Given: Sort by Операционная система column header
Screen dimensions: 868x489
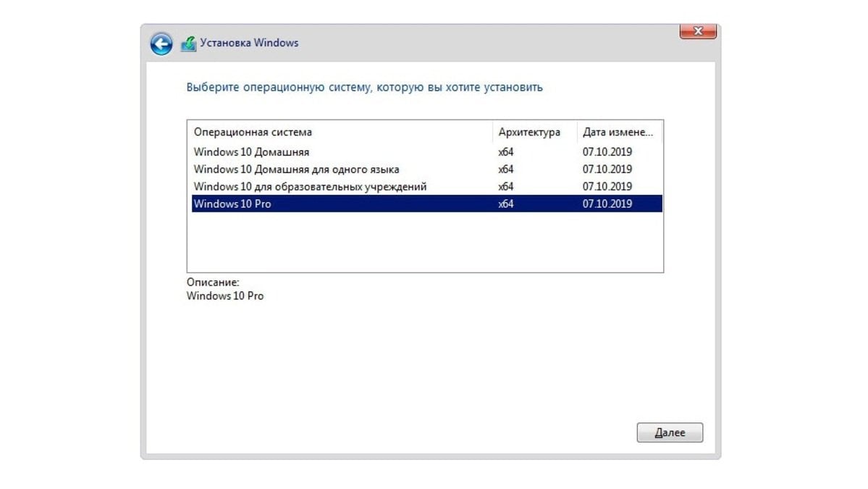Looking at the screenshot, I should [x=340, y=132].
